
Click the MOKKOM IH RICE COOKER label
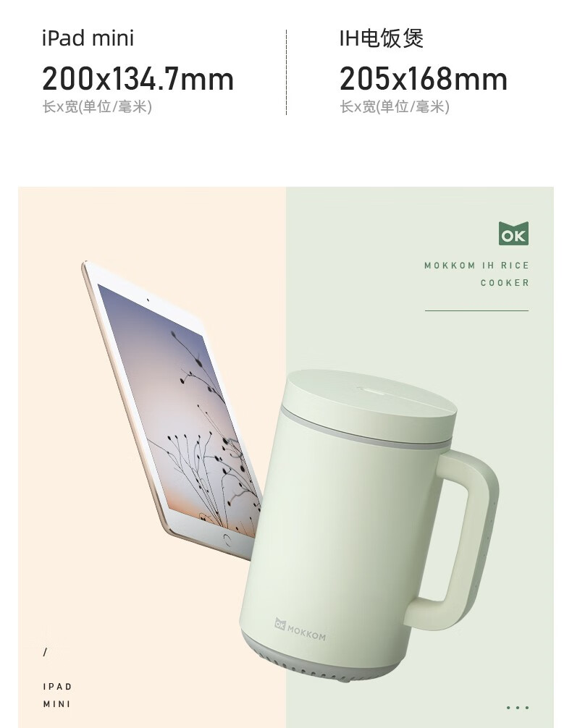coord(476,274)
